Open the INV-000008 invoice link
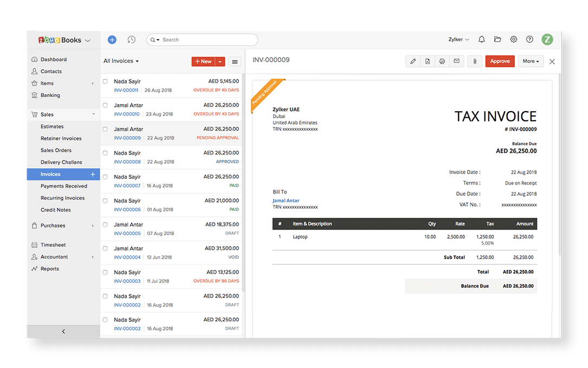Image resolution: width=588 pixels, height=368 pixels. pyautogui.click(x=127, y=162)
